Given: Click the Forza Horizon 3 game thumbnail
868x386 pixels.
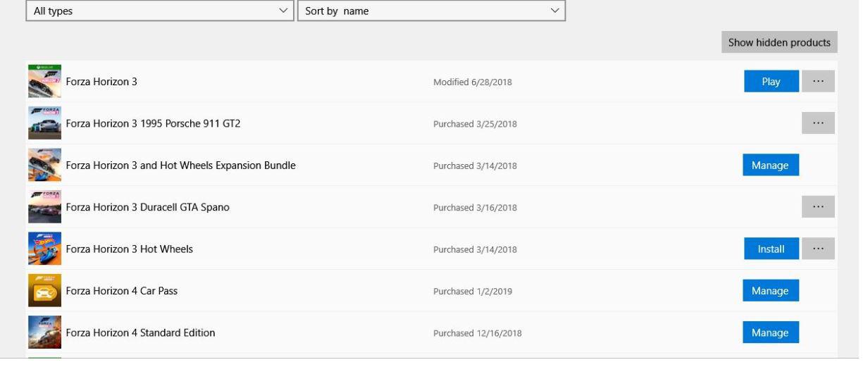Looking at the screenshot, I should (44, 82).
